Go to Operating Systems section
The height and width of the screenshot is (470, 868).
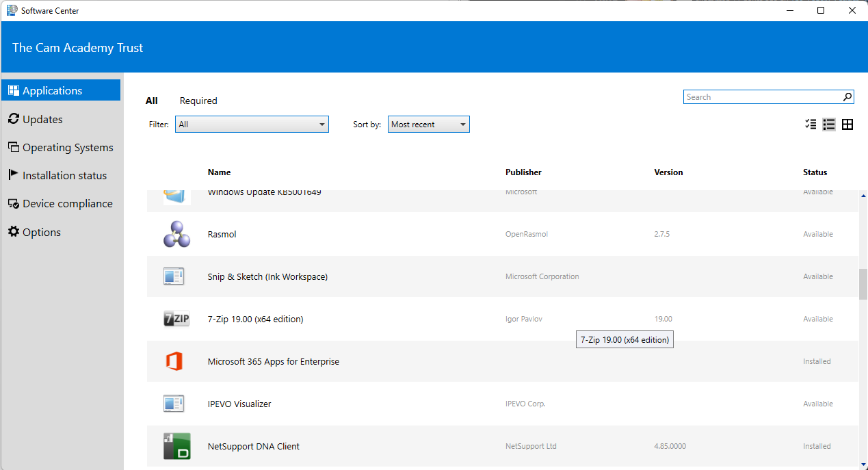point(61,147)
